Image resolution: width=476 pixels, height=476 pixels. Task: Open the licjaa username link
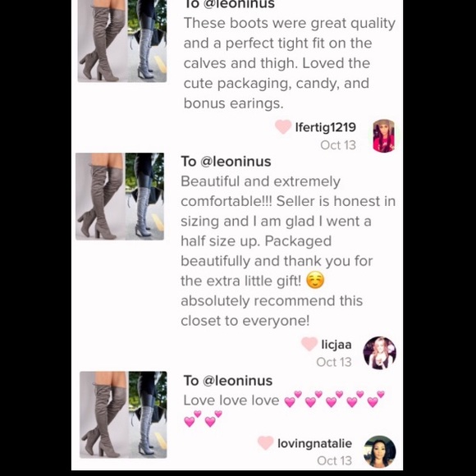click(336, 344)
